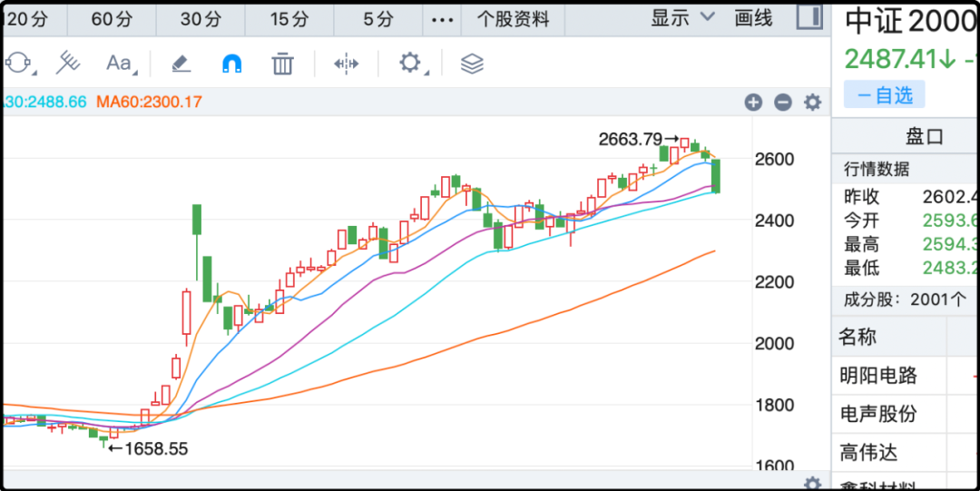This screenshot has height=491, width=980.
Task: Select the ellipse drawing tool
Action: pos(18,63)
